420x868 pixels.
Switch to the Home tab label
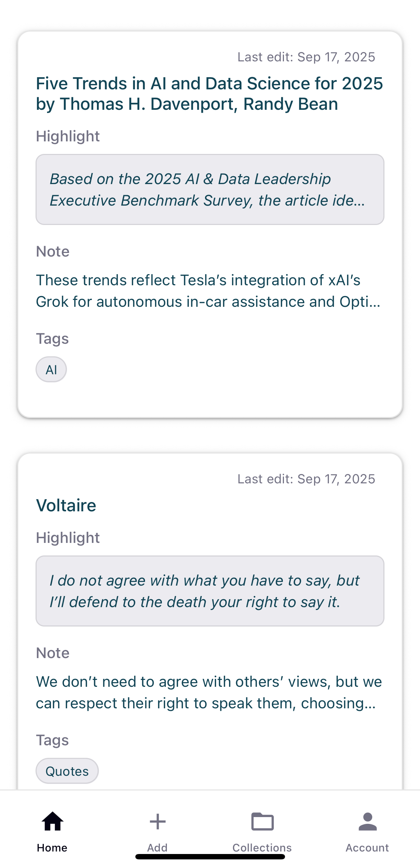coord(52,848)
